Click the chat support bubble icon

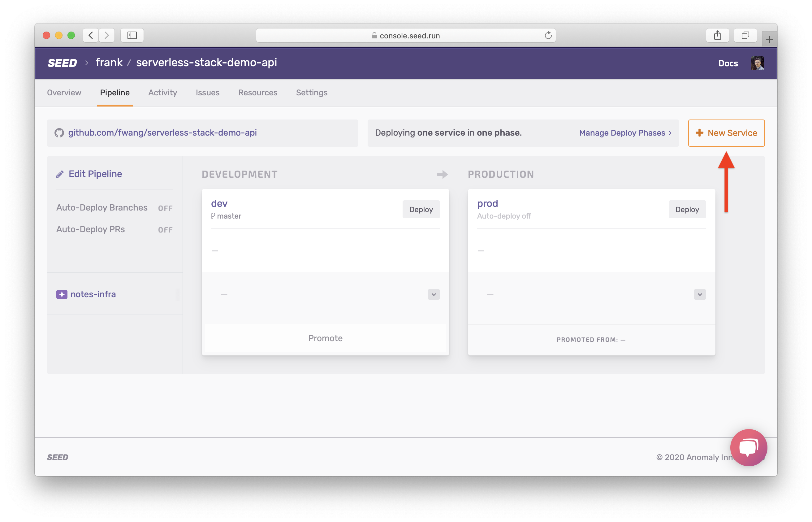click(748, 448)
